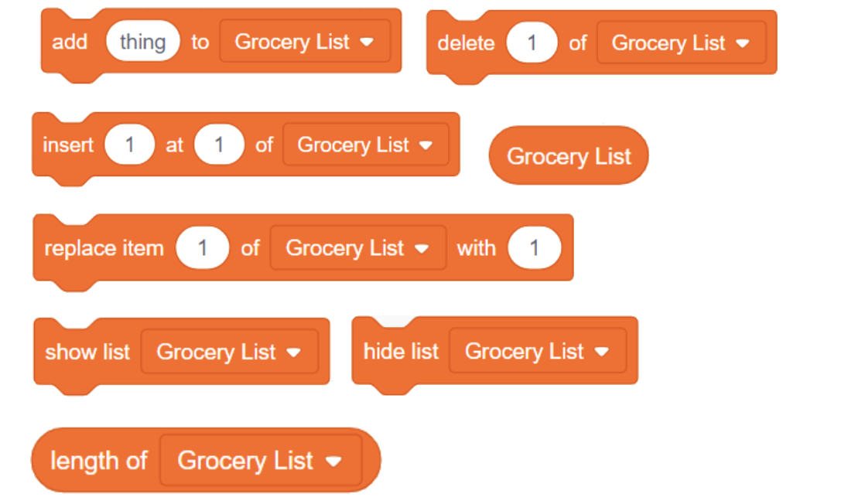Click the 'add' label of the add block
The width and height of the screenshot is (848, 504).
pyautogui.click(x=70, y=42)
